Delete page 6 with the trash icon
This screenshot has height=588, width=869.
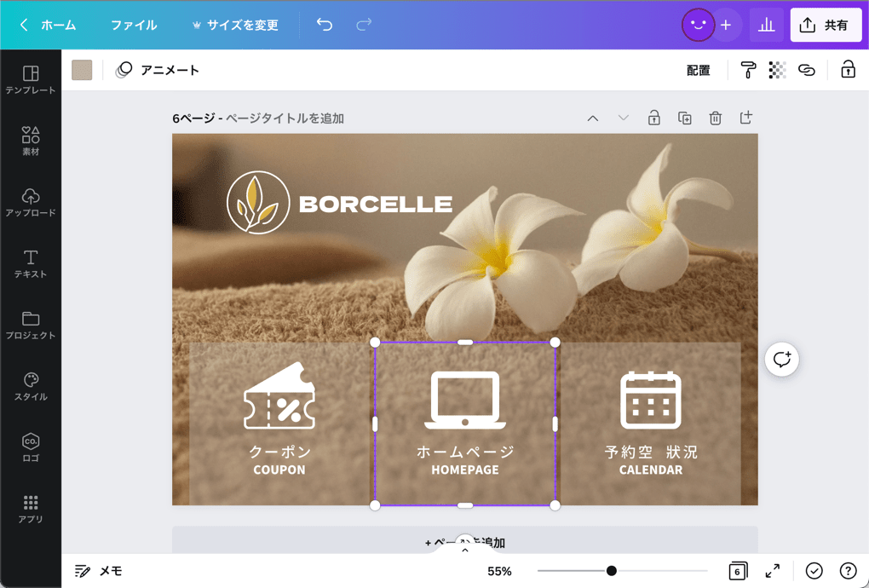[x=715, y=118]
